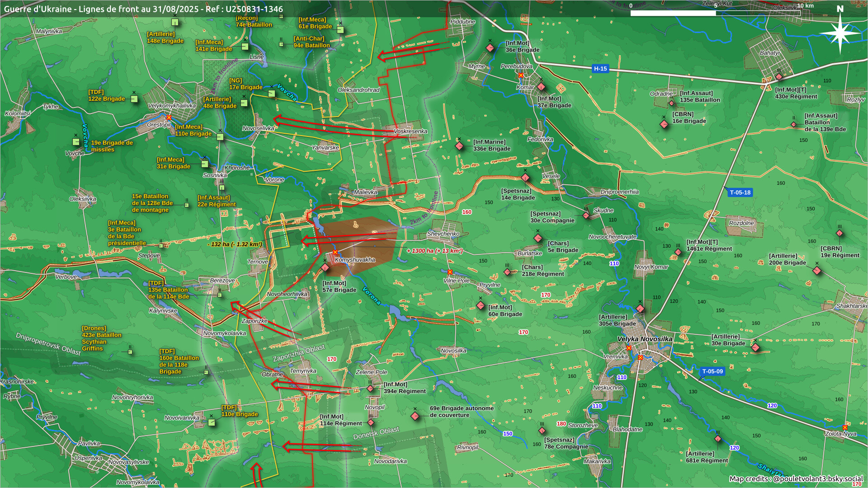868x488 pixels.
Task: Select the 200e Brigade Artillerie diamond icon
Action: point(817,271)
